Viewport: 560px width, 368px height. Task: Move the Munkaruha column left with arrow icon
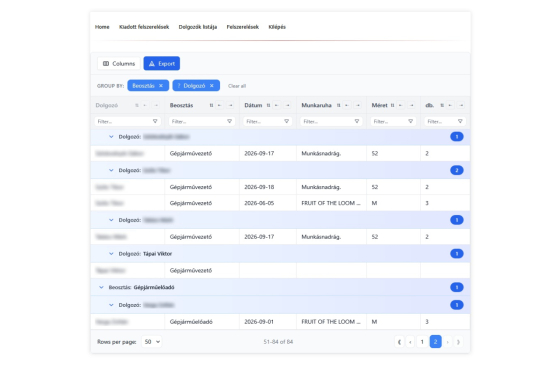pos(347,105)
